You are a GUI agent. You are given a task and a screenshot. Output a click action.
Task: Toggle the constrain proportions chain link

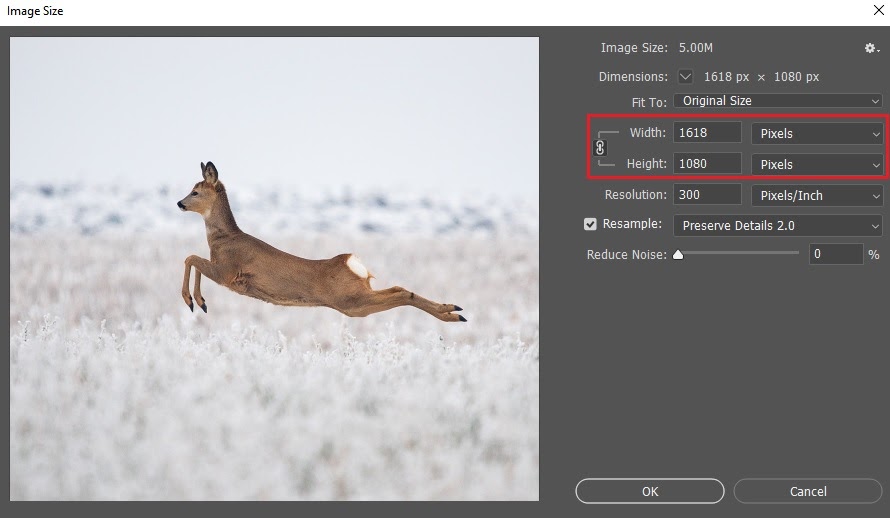600,148
